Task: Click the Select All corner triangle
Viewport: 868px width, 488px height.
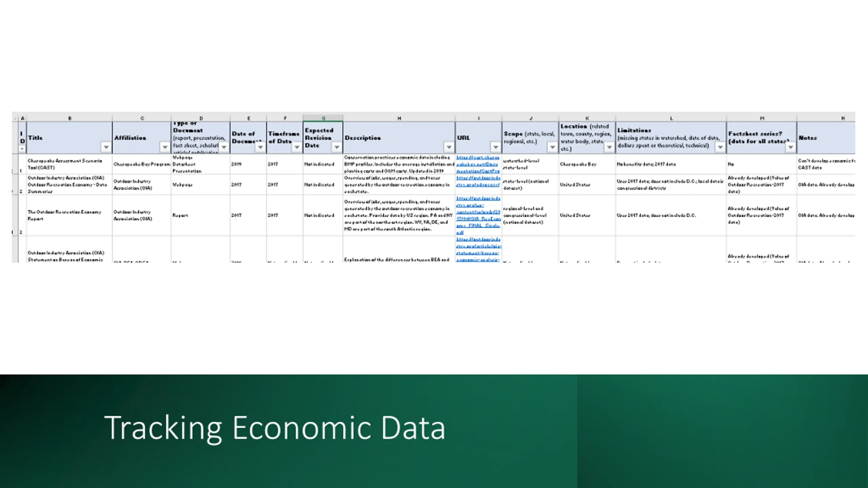Action: 15,118
